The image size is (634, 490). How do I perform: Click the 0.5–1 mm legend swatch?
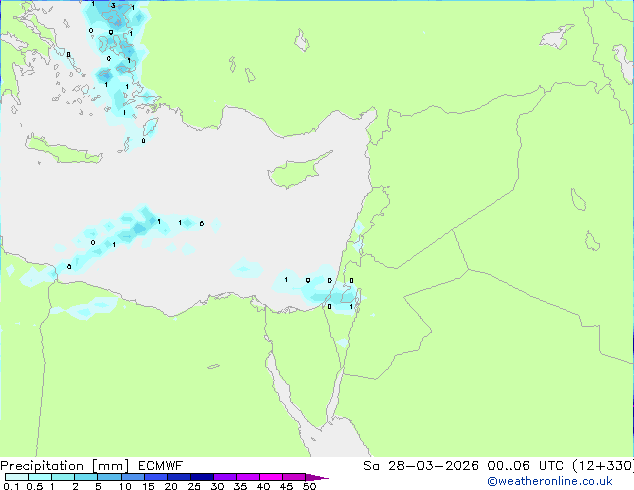click(40, 477)
